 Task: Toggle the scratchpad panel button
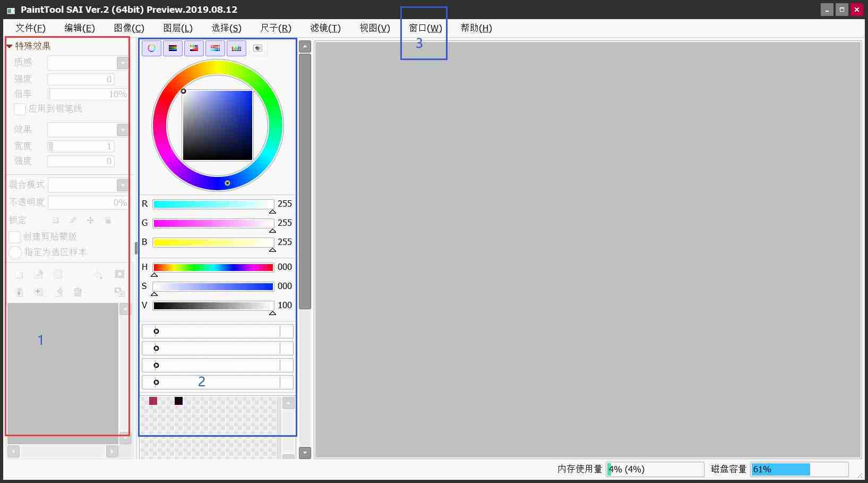coord(257,48)
